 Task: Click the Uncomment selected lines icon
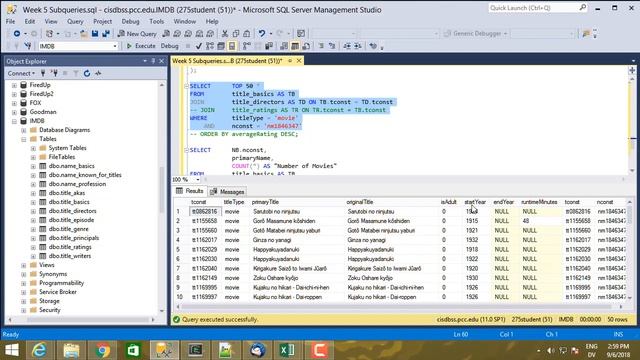point(332,46)
